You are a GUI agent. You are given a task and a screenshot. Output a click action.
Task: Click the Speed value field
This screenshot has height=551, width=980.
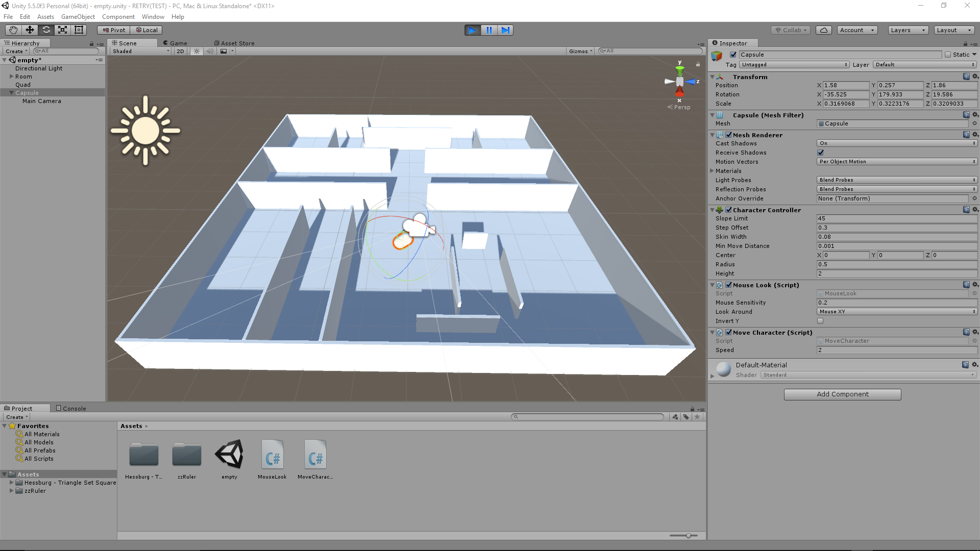[897, 350]
